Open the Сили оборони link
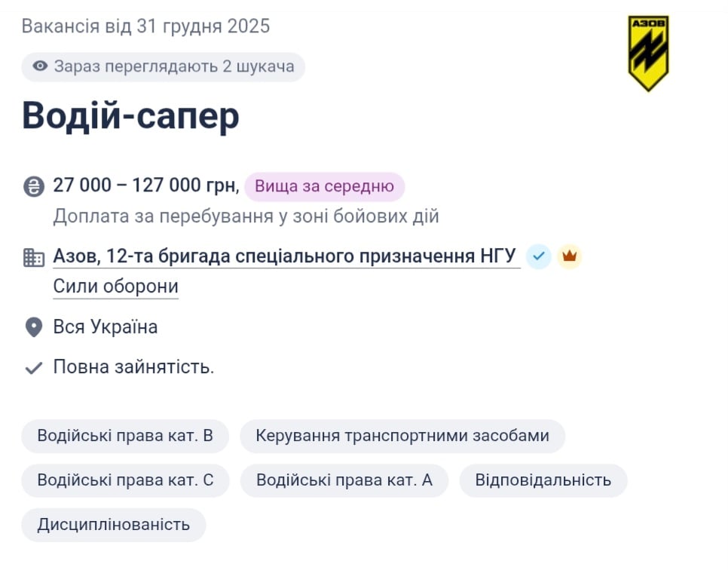728x570 pixels. click(x=115, y=286)
